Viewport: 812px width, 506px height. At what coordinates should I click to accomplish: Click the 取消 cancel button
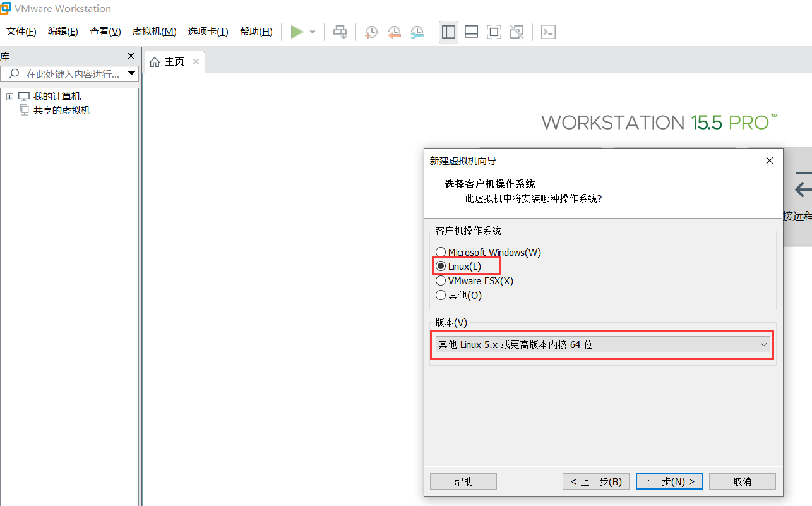tap(743, 481)
